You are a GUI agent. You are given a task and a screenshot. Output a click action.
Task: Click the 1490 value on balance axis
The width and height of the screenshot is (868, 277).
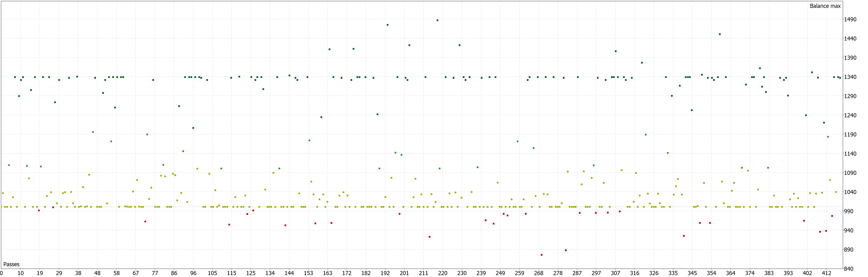pyautogui.click(x=850, y=19)
